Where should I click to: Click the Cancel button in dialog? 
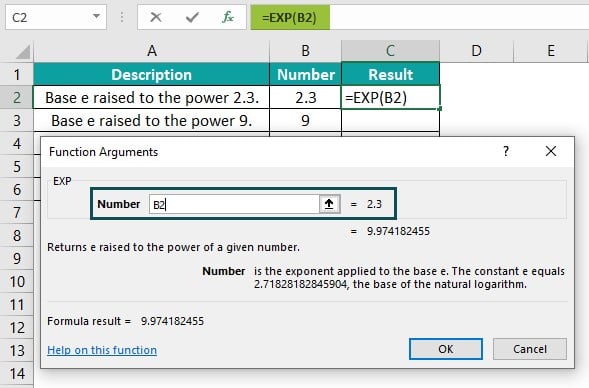tap(530, 349)
